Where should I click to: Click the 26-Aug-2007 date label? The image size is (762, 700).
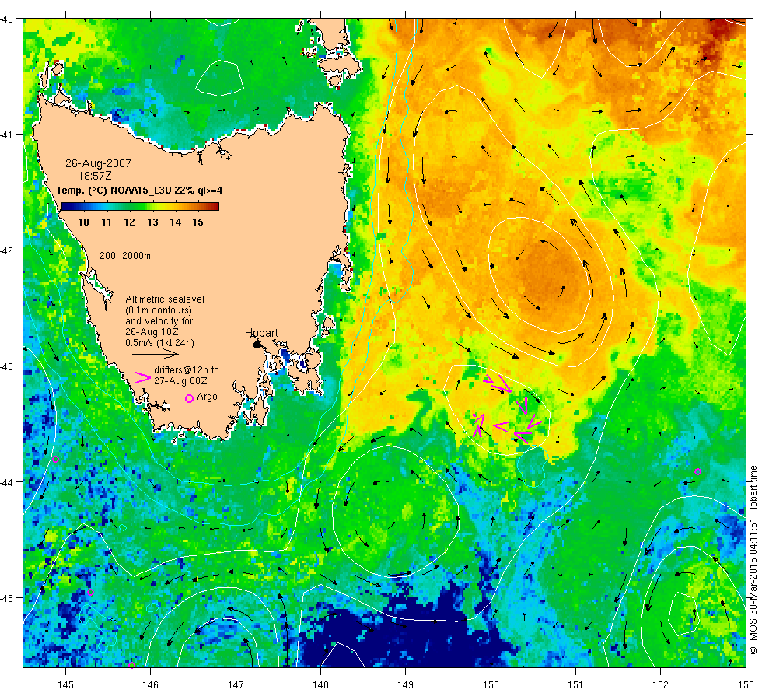pos(98,163)
